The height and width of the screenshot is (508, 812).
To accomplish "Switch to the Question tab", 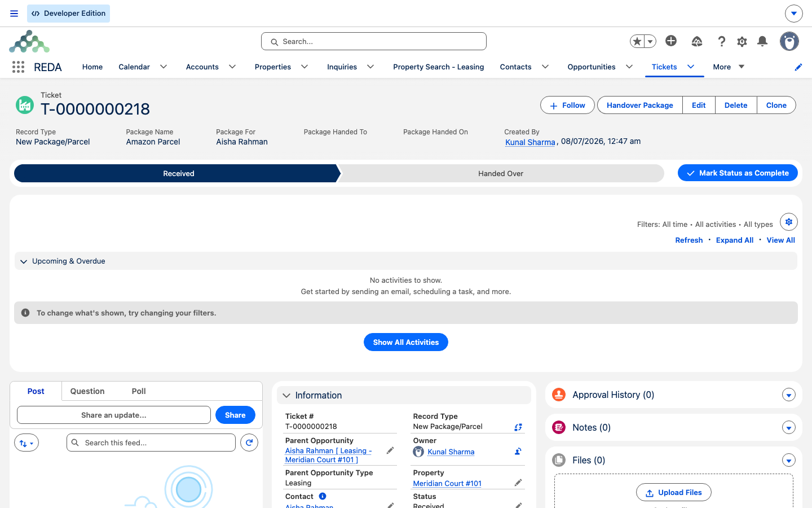I will coord(87,391).
